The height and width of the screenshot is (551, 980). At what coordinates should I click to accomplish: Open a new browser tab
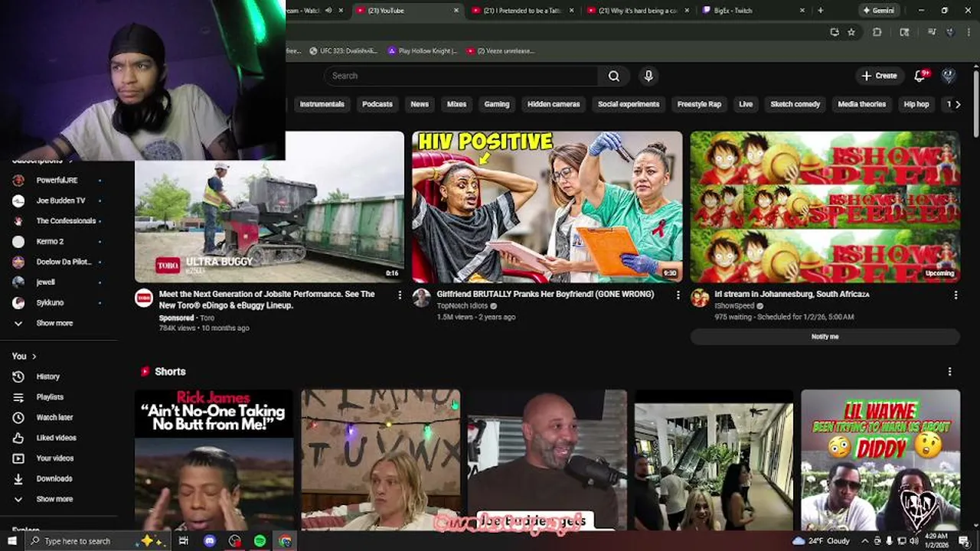[820, 11]
